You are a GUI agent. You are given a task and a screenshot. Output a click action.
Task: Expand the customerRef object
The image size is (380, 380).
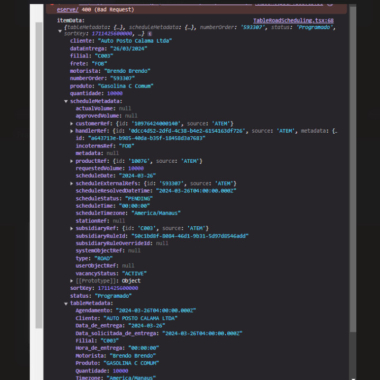pos(72,124)
